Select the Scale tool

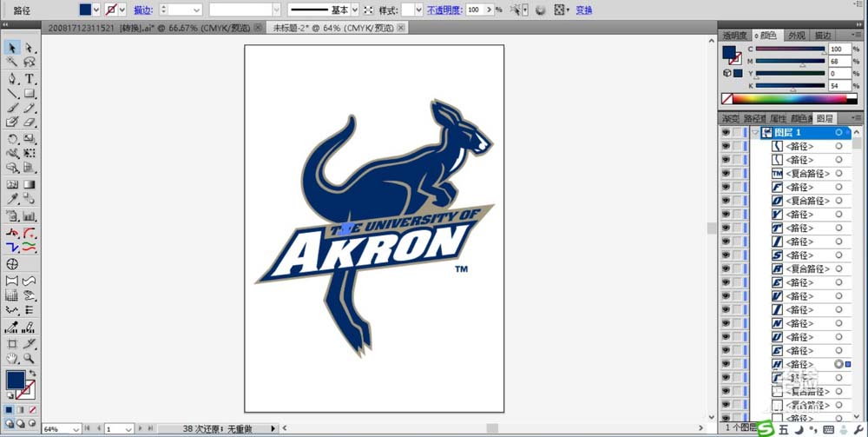(30, 139)
